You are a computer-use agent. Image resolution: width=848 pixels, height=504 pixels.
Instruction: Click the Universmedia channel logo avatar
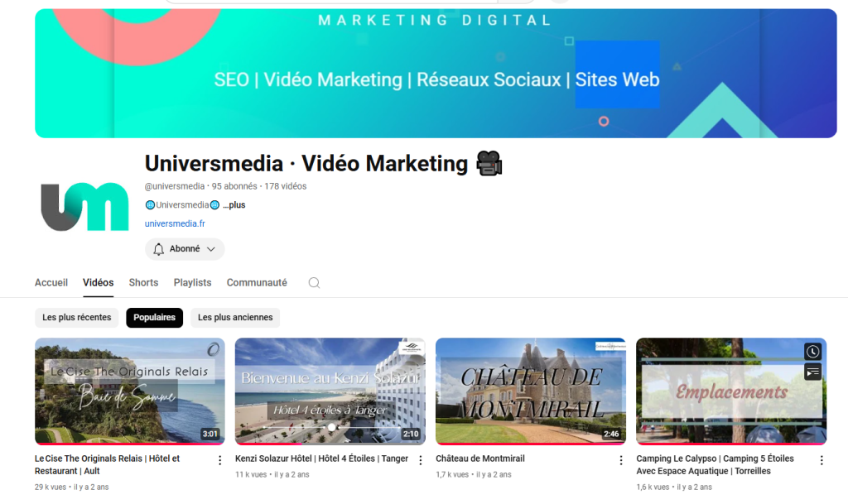click(84, 207)
